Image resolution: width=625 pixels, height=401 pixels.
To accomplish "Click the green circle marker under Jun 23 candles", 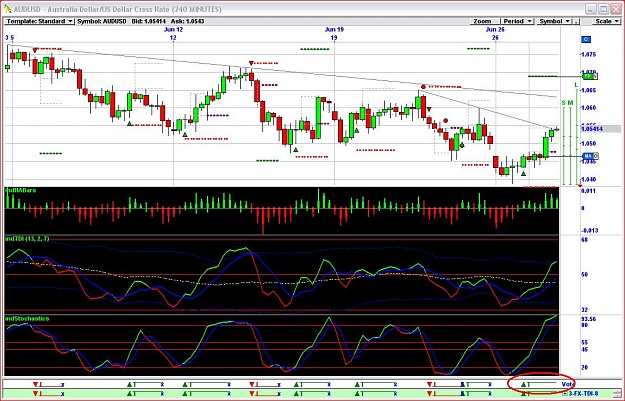I will click(x=462, y=145).
